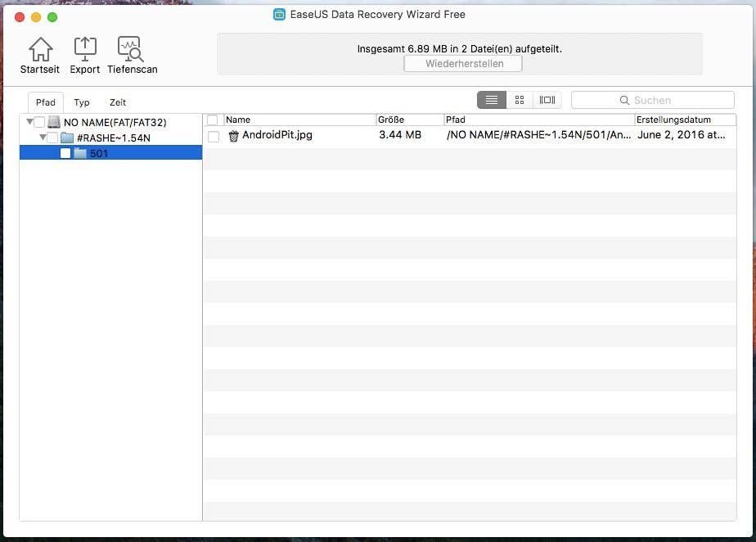756x542 pixels.
Task: Switch to the Zeit tab
Action: [x=117, y=102]
